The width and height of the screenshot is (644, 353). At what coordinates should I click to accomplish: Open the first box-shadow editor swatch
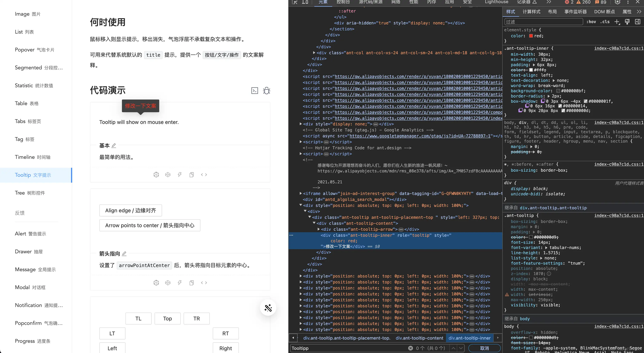click(x=543, y=101)
